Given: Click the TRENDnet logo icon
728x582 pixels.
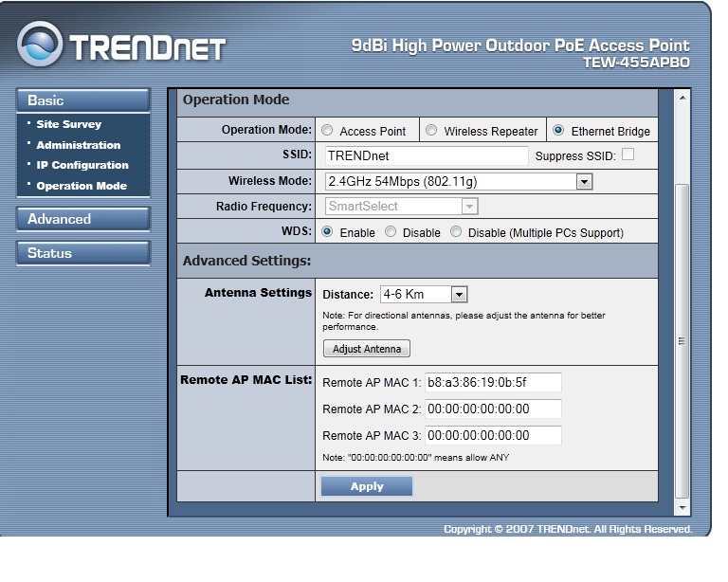Looking at the screenshot, I should [x=43, y=45].
